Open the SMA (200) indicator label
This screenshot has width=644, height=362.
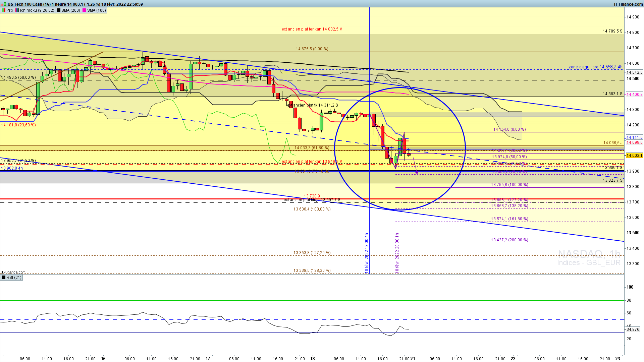[x=70, y=10]
